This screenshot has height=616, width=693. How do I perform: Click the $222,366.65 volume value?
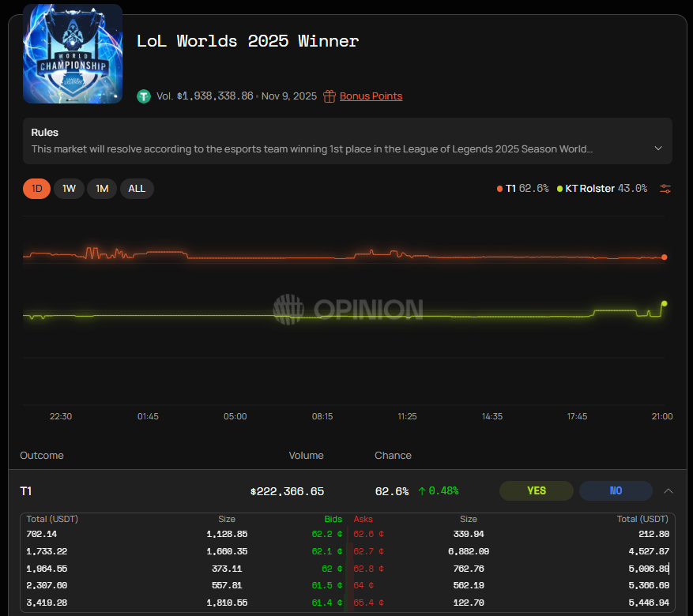[288, 491]
